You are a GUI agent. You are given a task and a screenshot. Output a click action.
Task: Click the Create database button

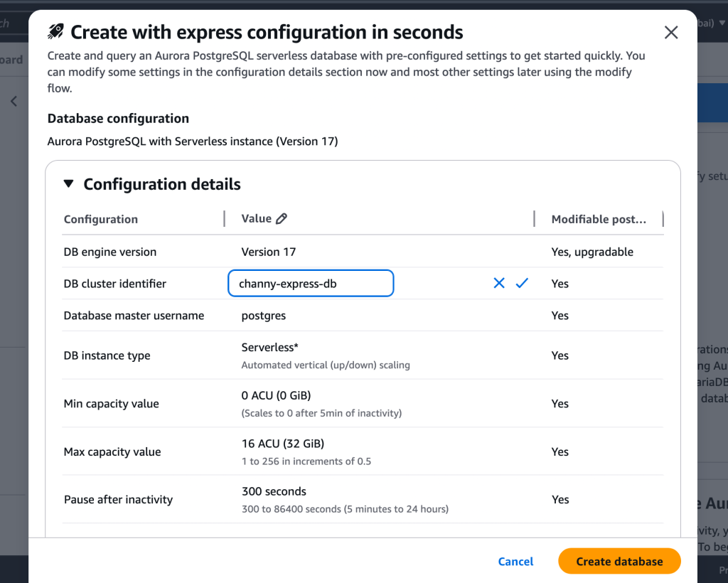619,561
